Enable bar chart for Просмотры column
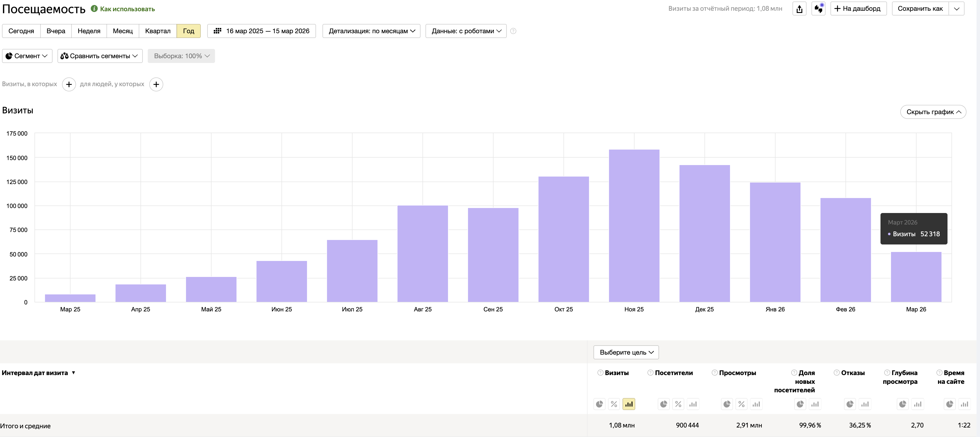This screenshot has height=437, width=980. [756, 404]
